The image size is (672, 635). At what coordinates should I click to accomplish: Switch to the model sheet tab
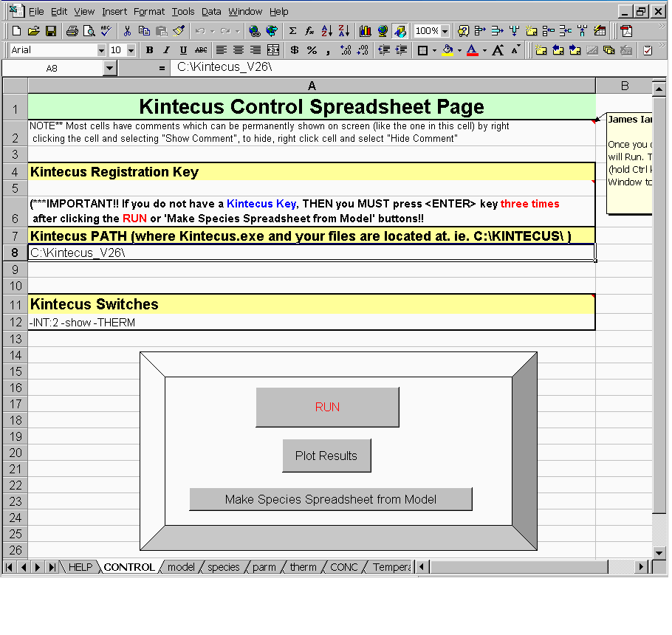[x=181, y=567]
